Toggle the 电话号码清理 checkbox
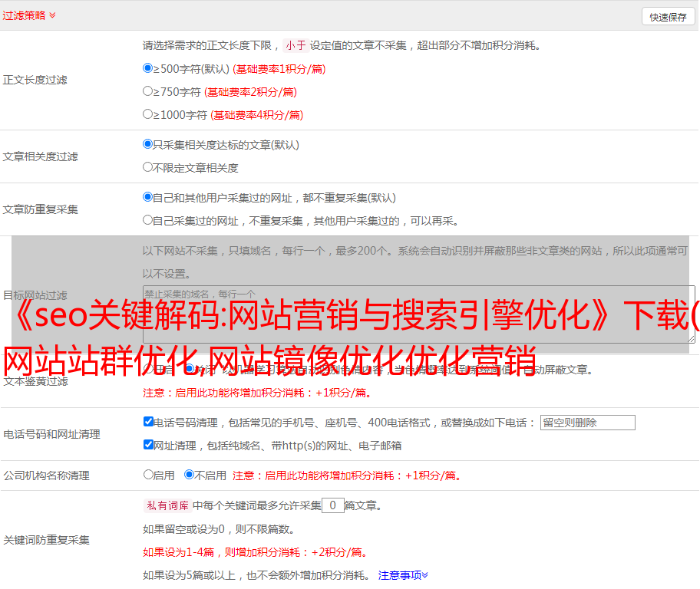The width and height of the screenshot is (700, 589). 149,422
